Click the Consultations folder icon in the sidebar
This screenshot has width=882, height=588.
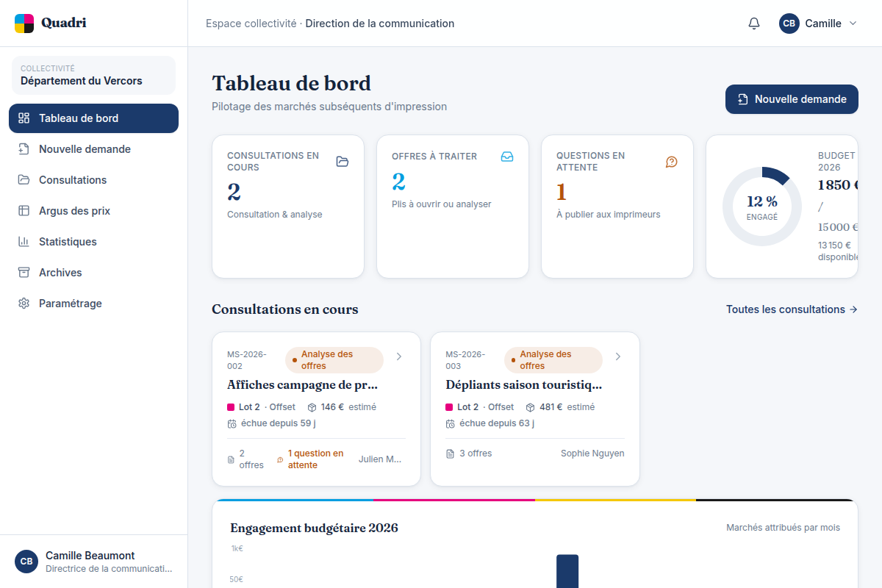(24, 180)
